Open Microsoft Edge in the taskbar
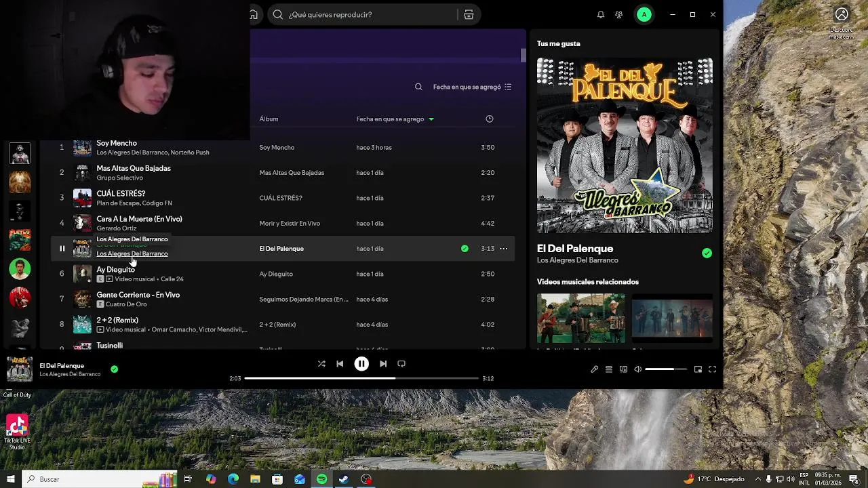868x488 pixels. pos(233,479)
